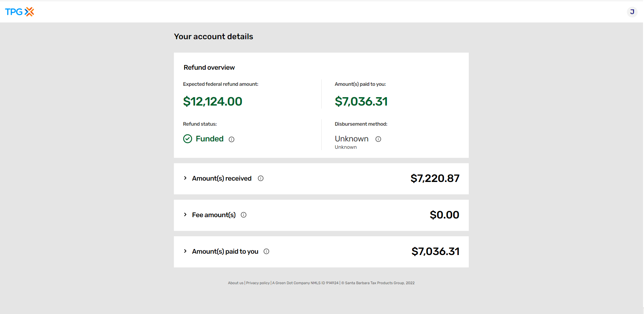
Task: Click the Green Dot Company NMLS link
Action: click(x=305, y=283)
